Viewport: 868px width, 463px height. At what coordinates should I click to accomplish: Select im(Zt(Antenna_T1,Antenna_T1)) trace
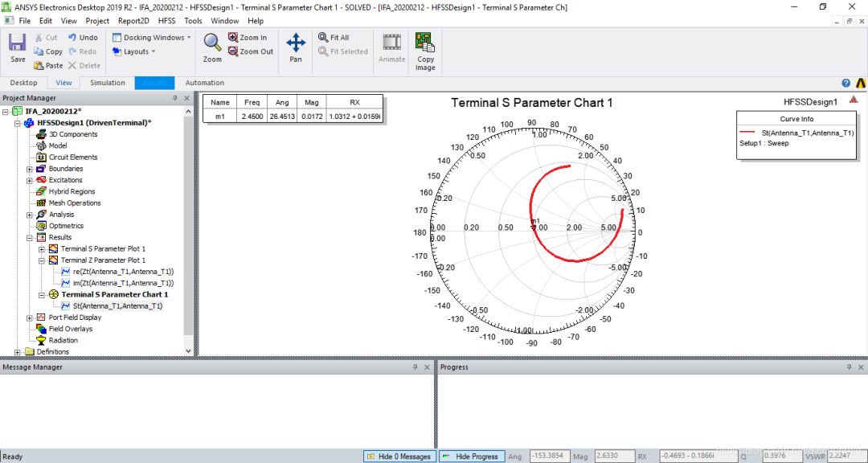click(123, 283)
